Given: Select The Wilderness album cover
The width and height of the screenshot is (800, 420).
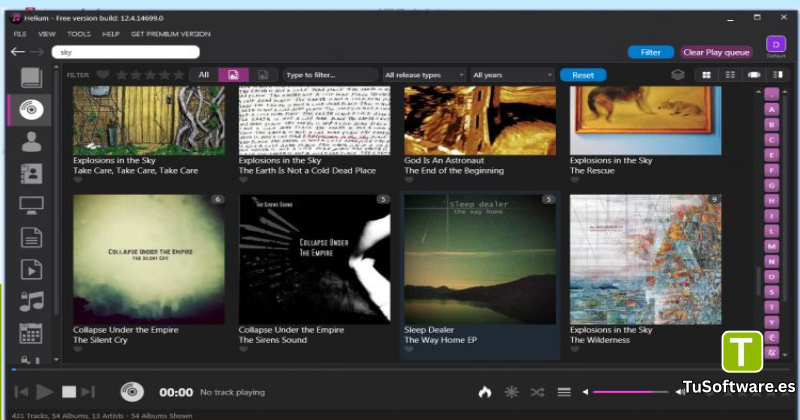Looking at the screenshot, I should click(645, 259).
